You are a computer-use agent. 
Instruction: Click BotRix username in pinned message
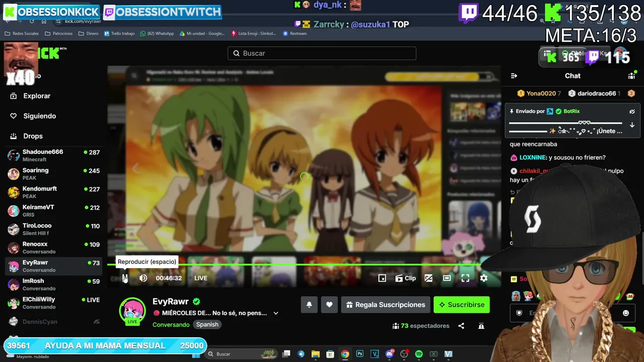[572, 112]
